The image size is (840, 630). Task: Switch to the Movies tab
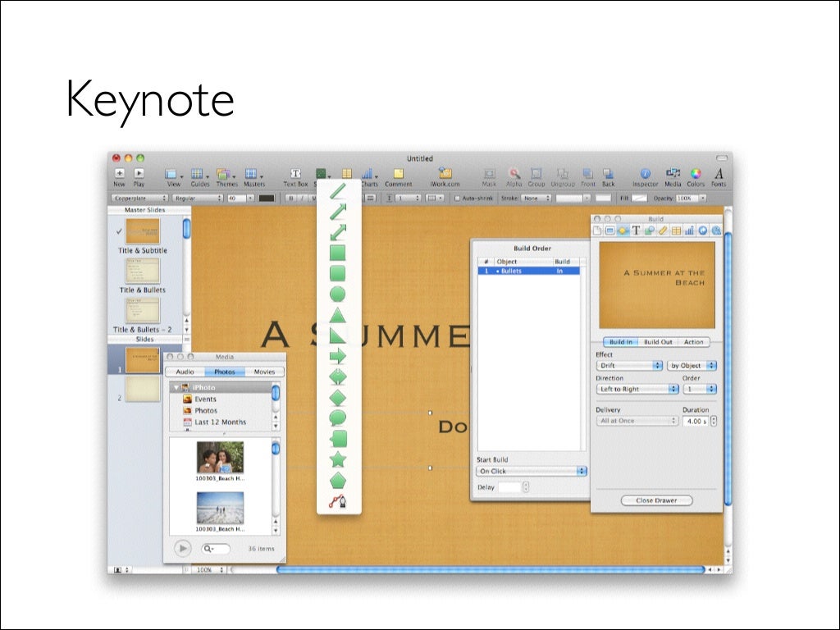coord(264,372)
